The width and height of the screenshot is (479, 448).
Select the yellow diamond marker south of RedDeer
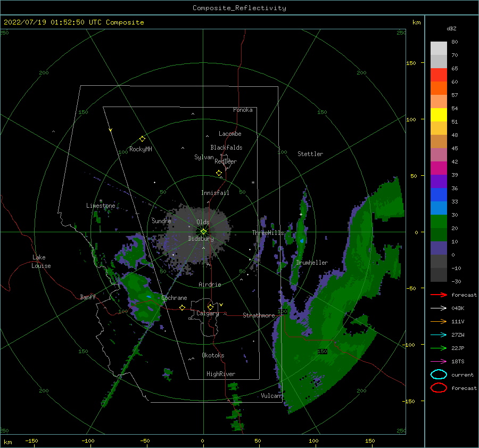(219, 173)
